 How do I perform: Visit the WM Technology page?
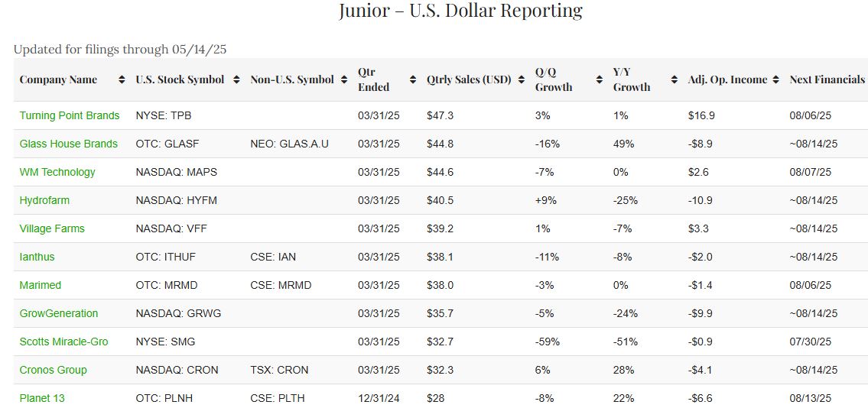[x=57, y=172]
